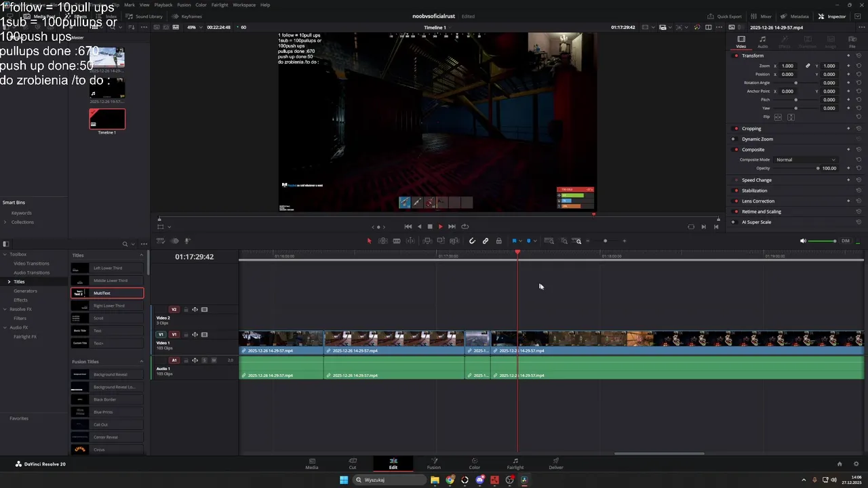Screen dimensions: 868x488
Task: Open Windows Start menu
Action: click(x=344, y=480)
